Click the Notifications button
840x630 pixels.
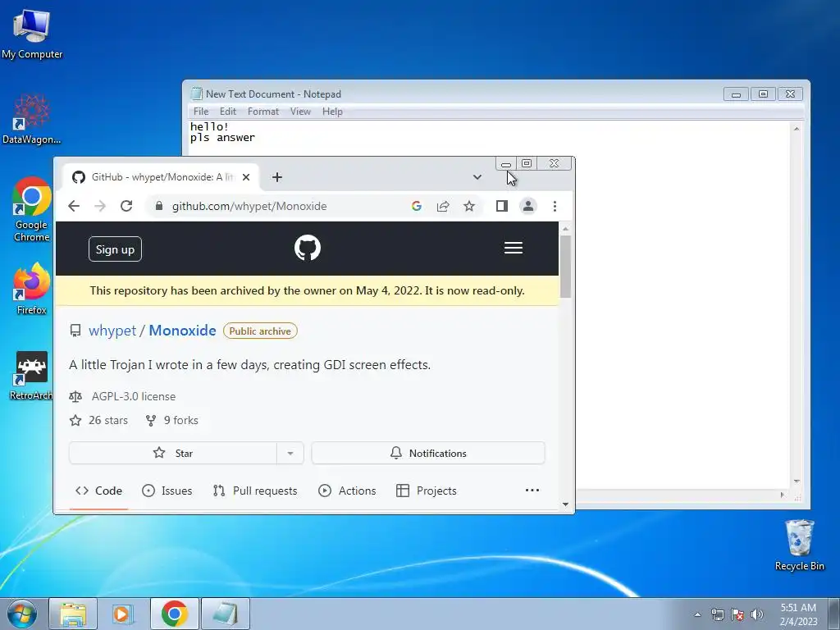[x=428, y=453]
